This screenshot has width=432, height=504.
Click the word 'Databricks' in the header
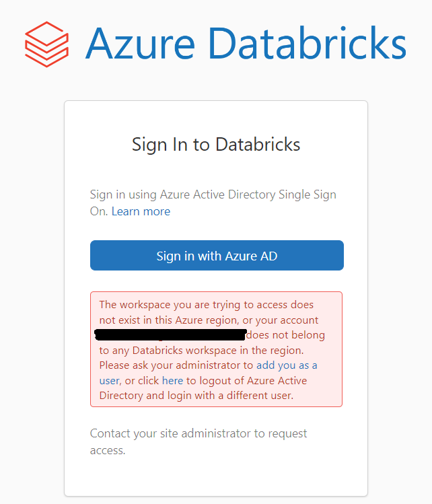314,43
